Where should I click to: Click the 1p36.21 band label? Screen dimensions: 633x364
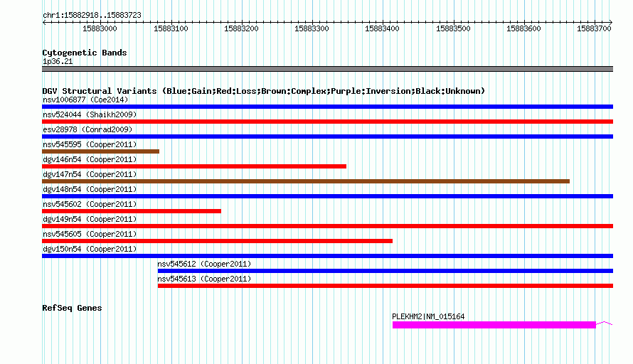(58, 61)
